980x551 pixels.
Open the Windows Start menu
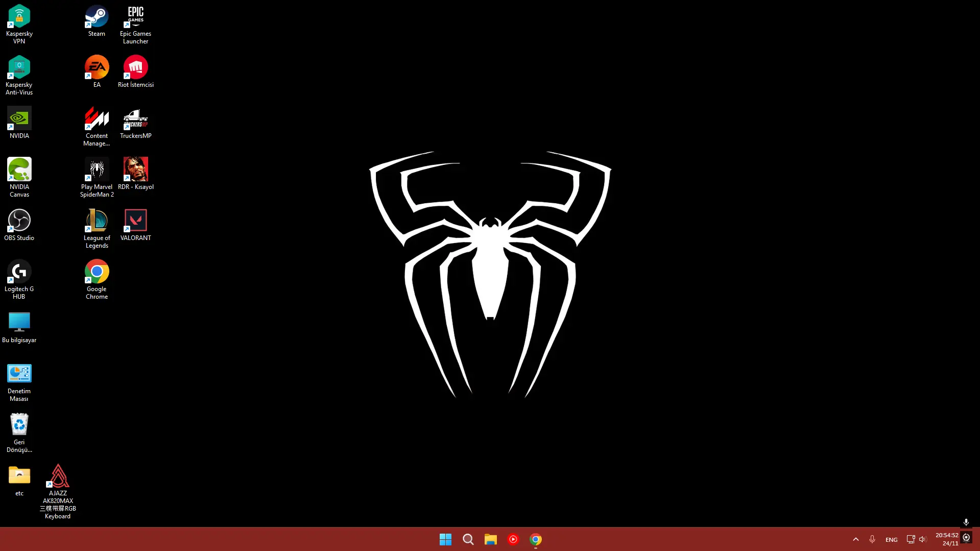point(445,539)
